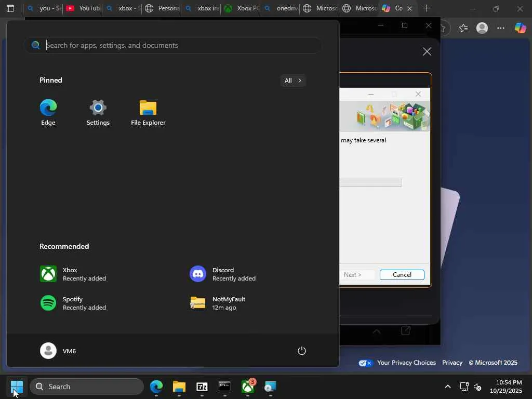Open the pinned Settings app
The width and height of the screenshot is (532, 399).
coord(98,113)
